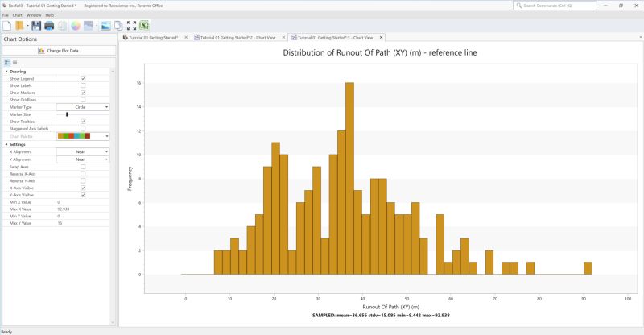Check the Staggered Axis Labels box
Image resolution: width=644 pixels, height=335 pixels.
83,129
